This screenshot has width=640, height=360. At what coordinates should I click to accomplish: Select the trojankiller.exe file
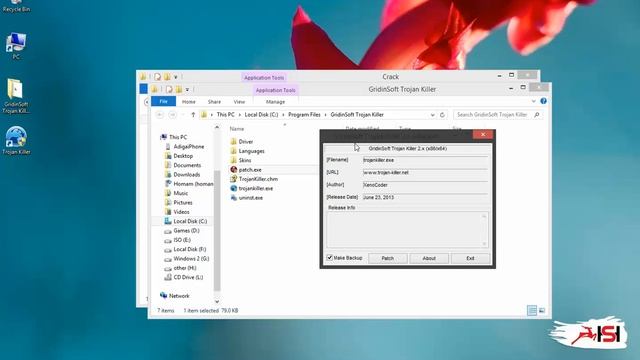tap(251, 188)
